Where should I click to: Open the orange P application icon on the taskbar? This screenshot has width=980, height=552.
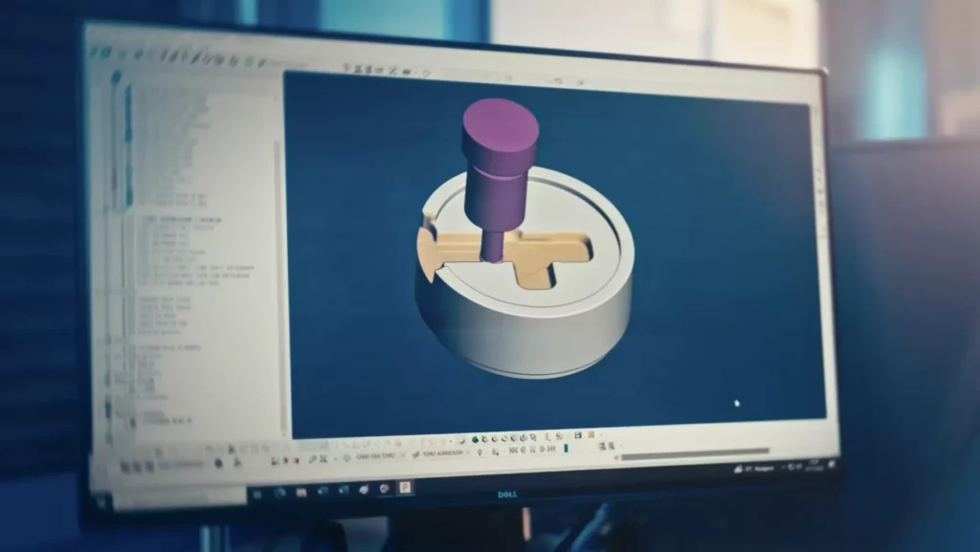tap(406, 486)
